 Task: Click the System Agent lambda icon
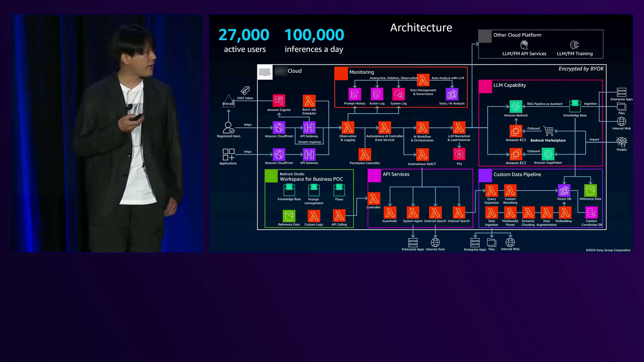pos(413,213)
